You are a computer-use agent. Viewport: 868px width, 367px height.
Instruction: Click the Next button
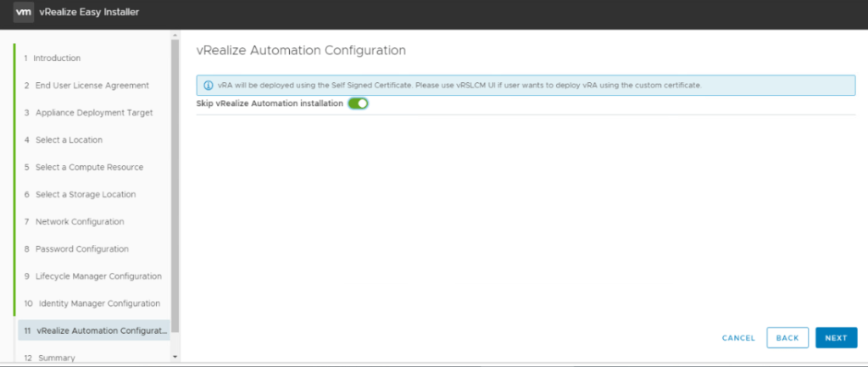click(836, 337)
